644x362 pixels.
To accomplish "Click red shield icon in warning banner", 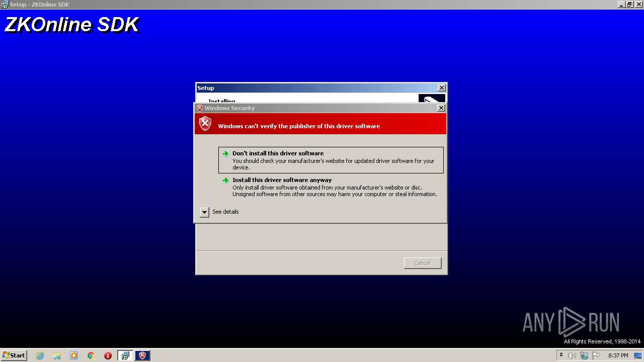I will click(205, 123).
